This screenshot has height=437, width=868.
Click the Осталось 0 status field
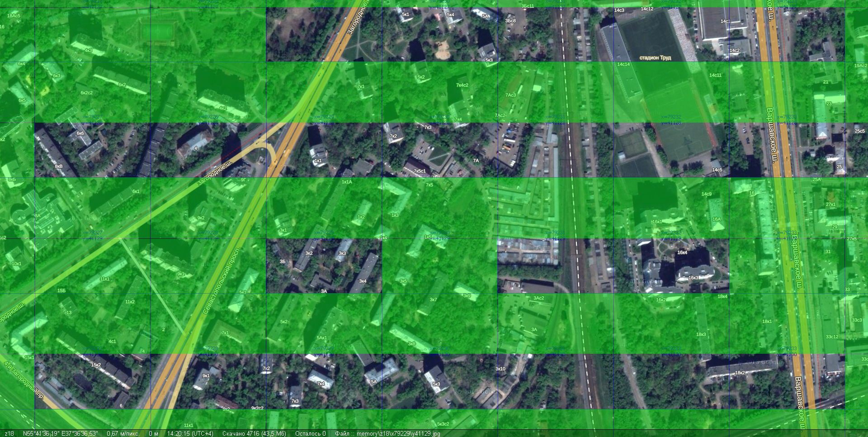[310, 433]
